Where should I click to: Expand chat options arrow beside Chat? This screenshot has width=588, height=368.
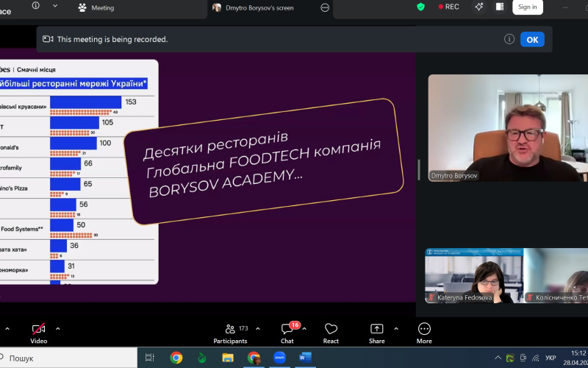[304, 328]
